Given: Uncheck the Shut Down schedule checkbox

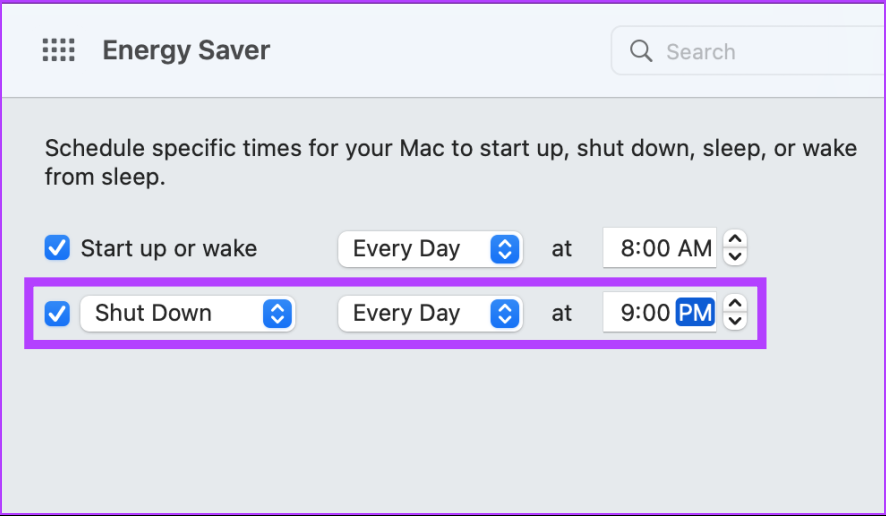Looking at the screenshot, I should tap(57, 313).
